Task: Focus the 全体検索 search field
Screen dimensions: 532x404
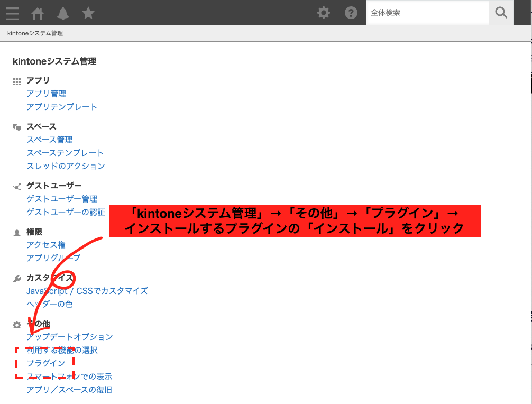Action: click(x=427, y=13)
